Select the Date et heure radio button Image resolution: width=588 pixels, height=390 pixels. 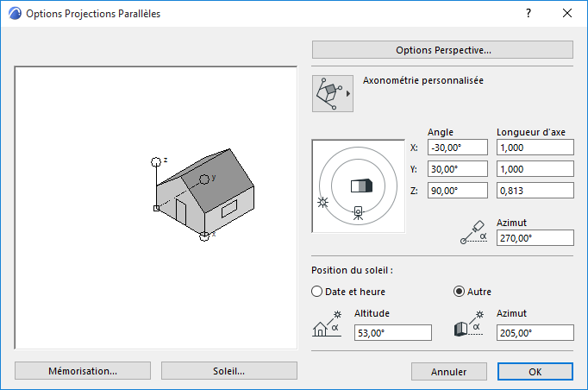[x=316, y=292]
